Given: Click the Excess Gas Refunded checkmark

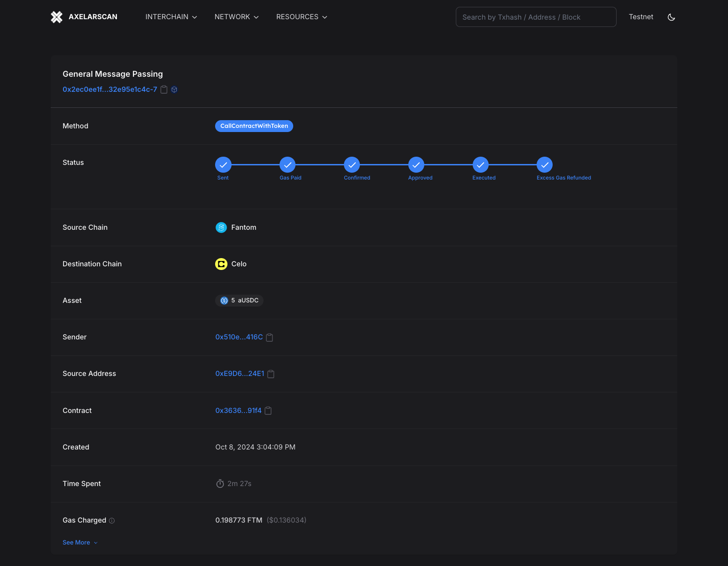Looking at the screenshot, I should [x=545, y=165].
